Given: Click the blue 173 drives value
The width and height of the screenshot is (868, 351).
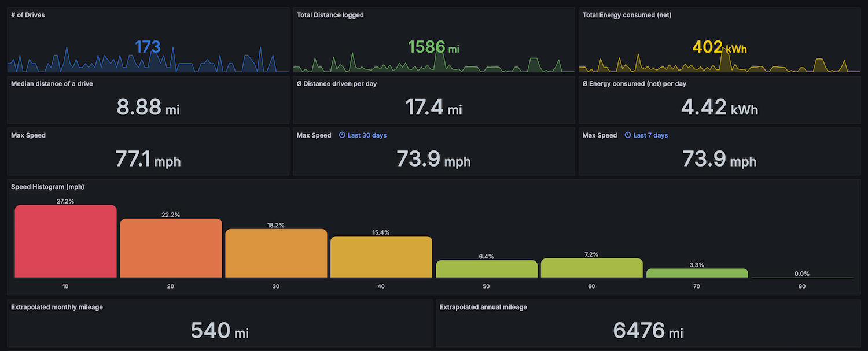Looking at the screenshot, I should (148, 47).
